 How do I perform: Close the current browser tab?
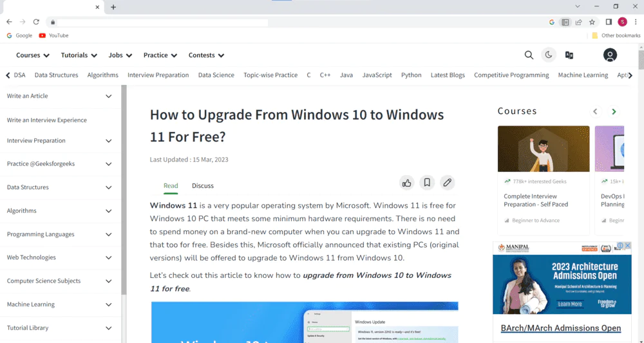click(x=97, y=7)
